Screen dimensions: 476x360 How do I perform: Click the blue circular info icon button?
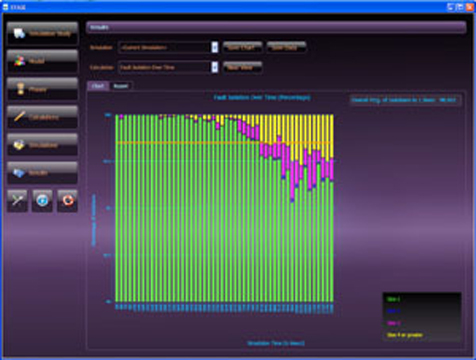pyautogui.click(x=42, y=201)
